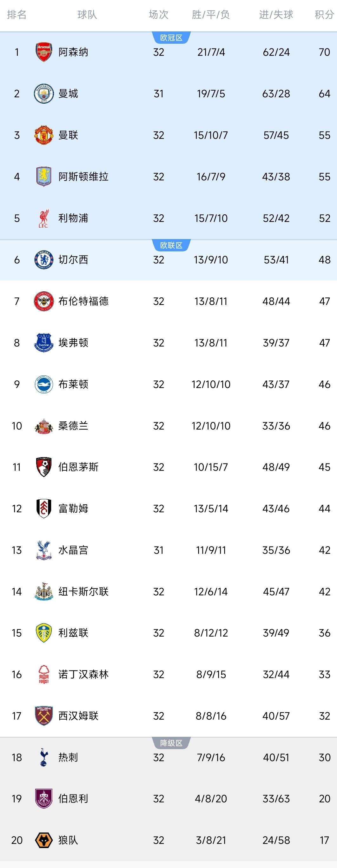Image resolution: width=337 pixels, height=868 pixels.
Task: Open team name 纽卡斯尔联
Action: [83, 592]
